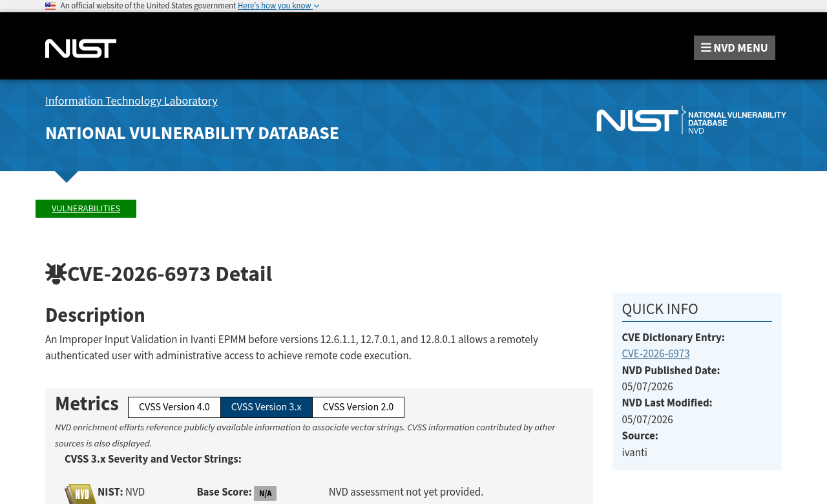The image size is (827, 504).
Task: Click the Ivanti EPMM description paragraph
Action: (291, 348)
